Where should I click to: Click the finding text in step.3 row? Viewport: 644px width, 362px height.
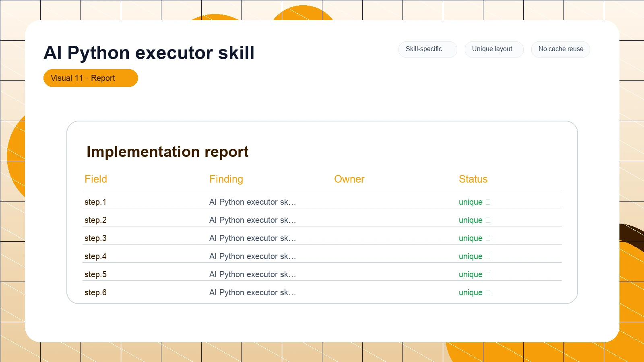click(x=253, y=238)
